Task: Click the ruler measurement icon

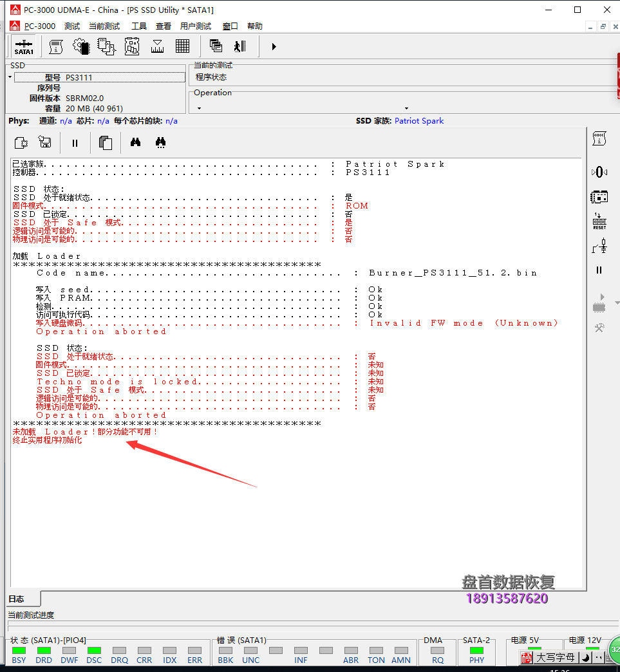Action: pyautogui.click(x=157, y=46)
